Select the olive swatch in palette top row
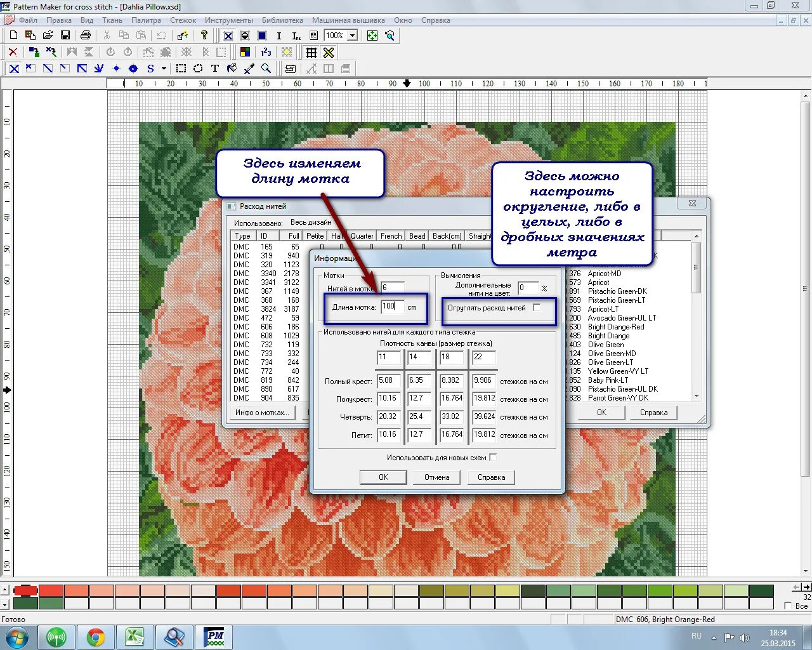The width and height of the screenshot is (812, 650). pyautogui.click(x=431, y=591)
